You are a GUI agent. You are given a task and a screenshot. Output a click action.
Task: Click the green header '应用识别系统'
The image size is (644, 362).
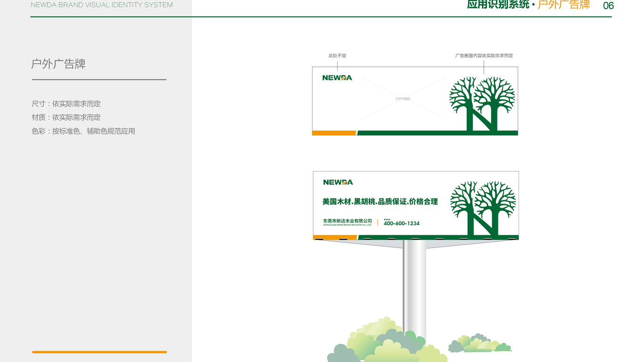point(498,5)
